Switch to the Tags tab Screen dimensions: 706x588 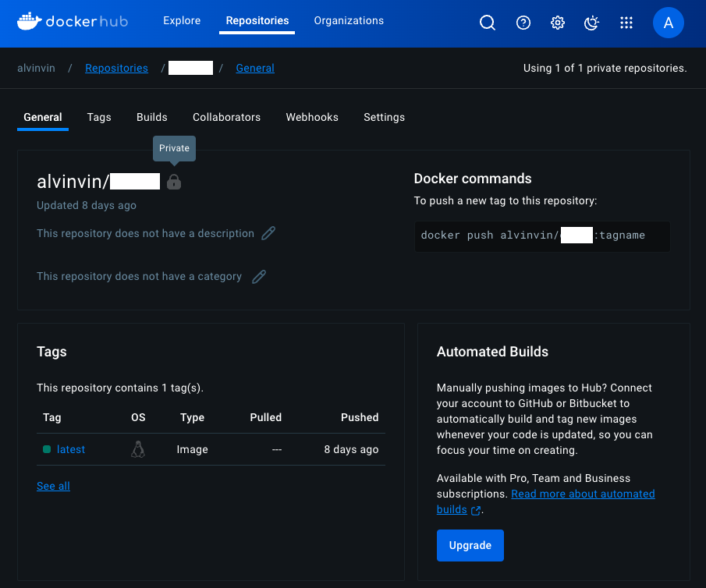[99, 118]
